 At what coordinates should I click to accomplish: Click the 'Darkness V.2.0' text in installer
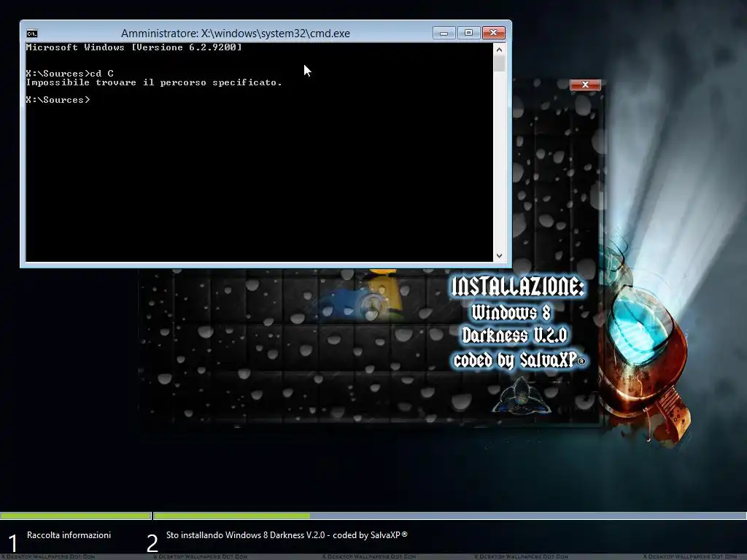coord(514,335)
